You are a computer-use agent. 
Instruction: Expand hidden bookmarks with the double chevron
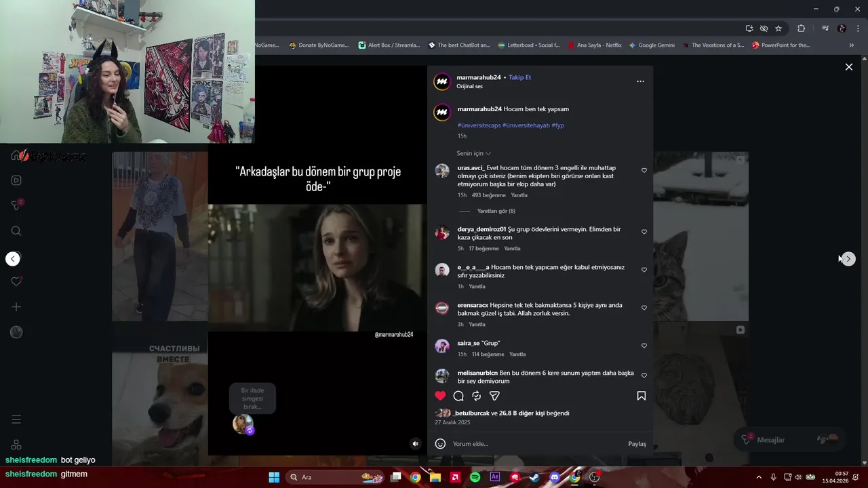click(x=852, y=45)
